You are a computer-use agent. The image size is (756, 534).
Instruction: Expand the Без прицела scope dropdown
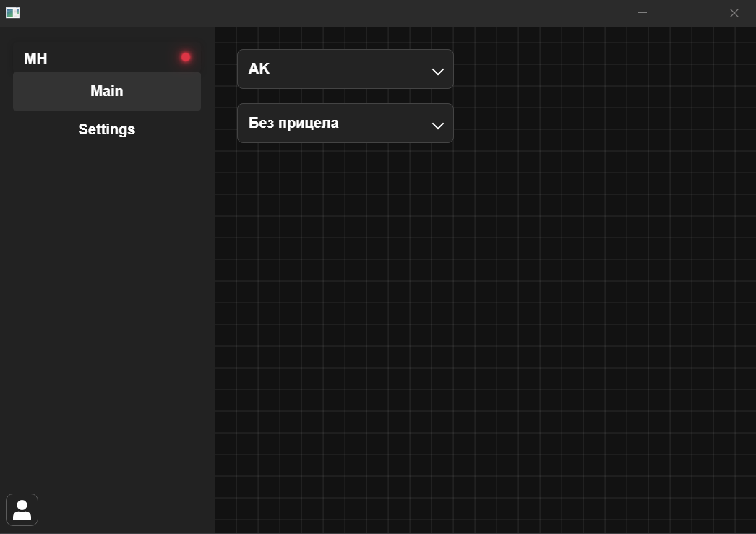click(345, 123)
